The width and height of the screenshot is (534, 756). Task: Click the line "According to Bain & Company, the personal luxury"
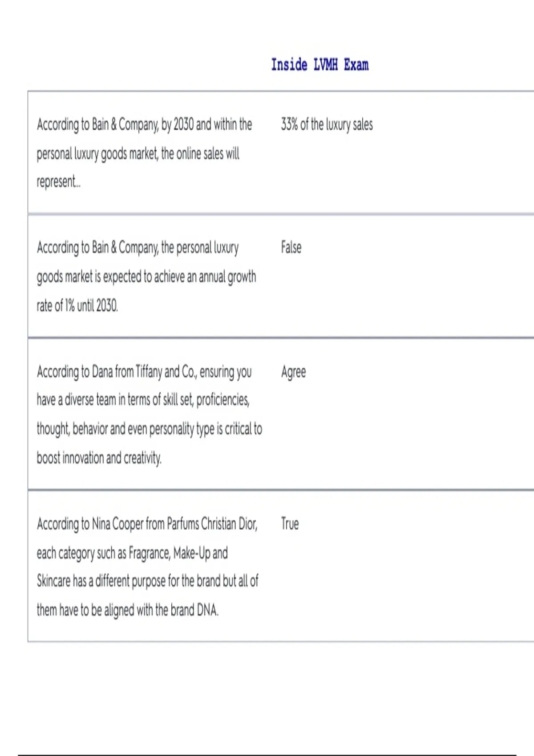click(138, 248)
